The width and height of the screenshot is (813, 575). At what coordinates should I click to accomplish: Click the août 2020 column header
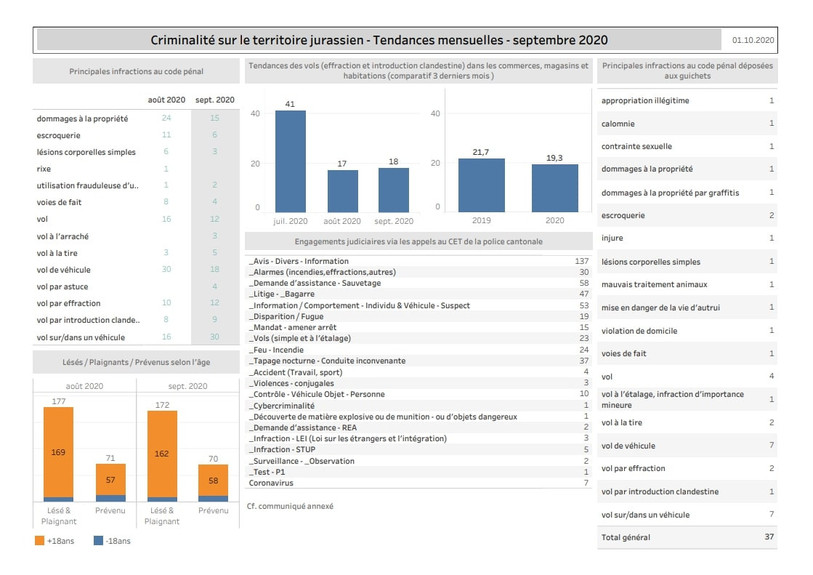(166, 100)
